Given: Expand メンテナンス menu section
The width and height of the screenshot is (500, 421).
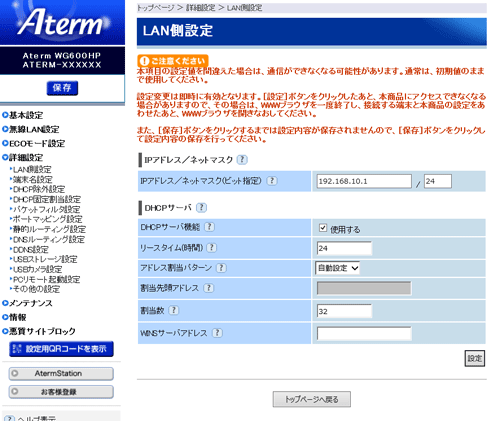Looking at the screenshot, I should (x=27, y=303).
